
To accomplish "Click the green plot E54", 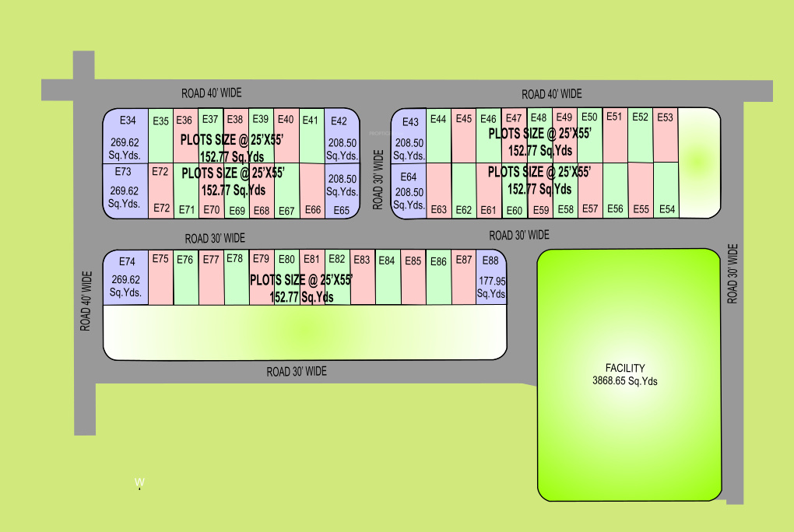I will (666, 191).
